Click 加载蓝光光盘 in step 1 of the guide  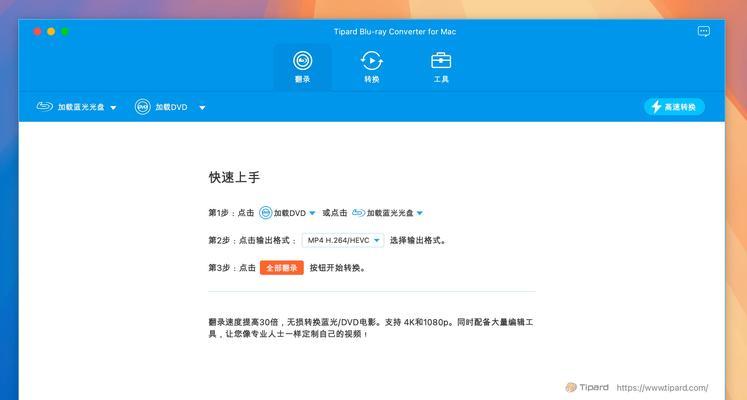(390, 213)
